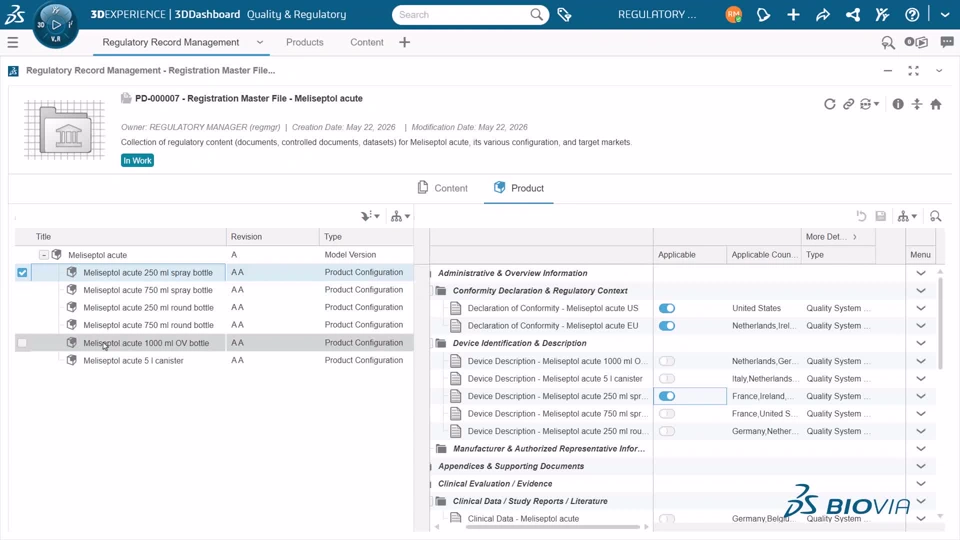Switch to the Content dashboard tab
Viewport: 960px width, 540px height.
click(367, 42)
